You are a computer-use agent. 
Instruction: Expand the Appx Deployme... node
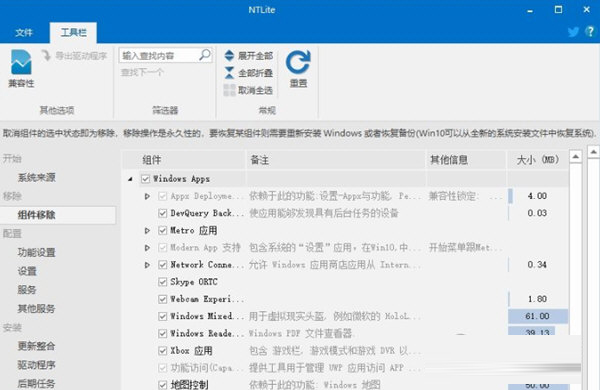(x=147, y=196)
